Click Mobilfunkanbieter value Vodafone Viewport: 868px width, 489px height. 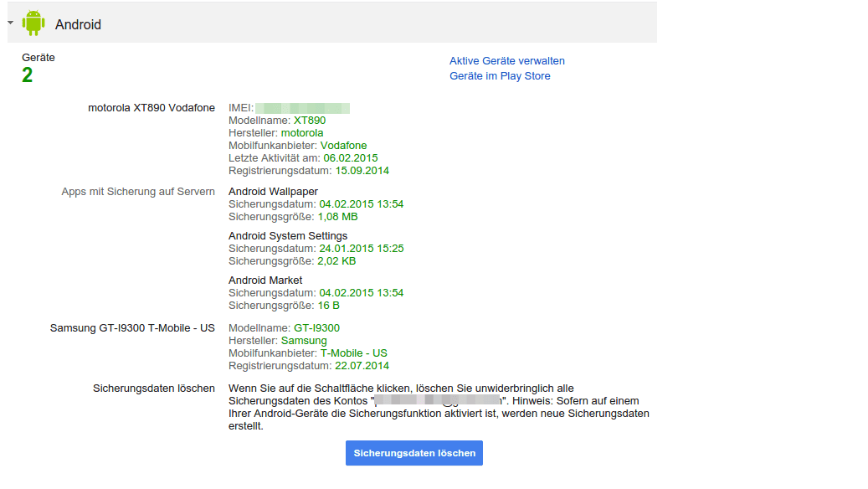pyautogui.click(x=343, y=146)
